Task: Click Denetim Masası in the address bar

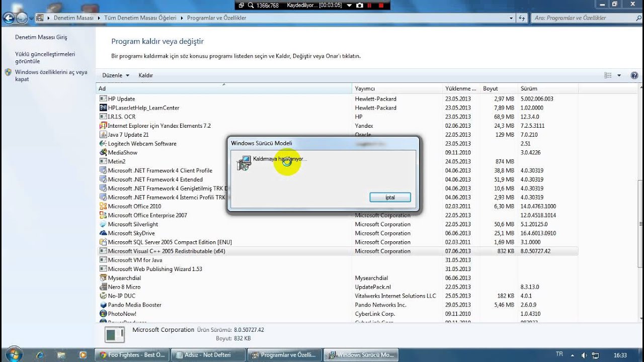Action: coord(74,18)
